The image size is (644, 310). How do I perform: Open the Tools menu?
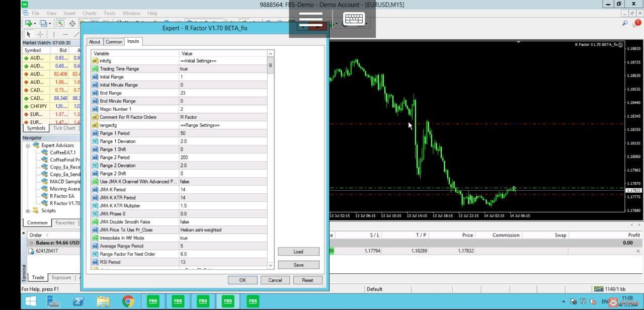pyautogui.click(x=109, y=13)
